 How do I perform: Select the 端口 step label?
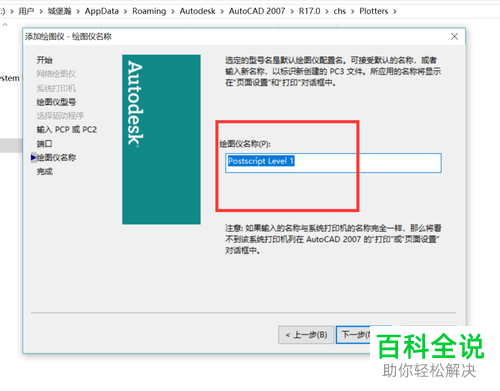coord(44,144)
